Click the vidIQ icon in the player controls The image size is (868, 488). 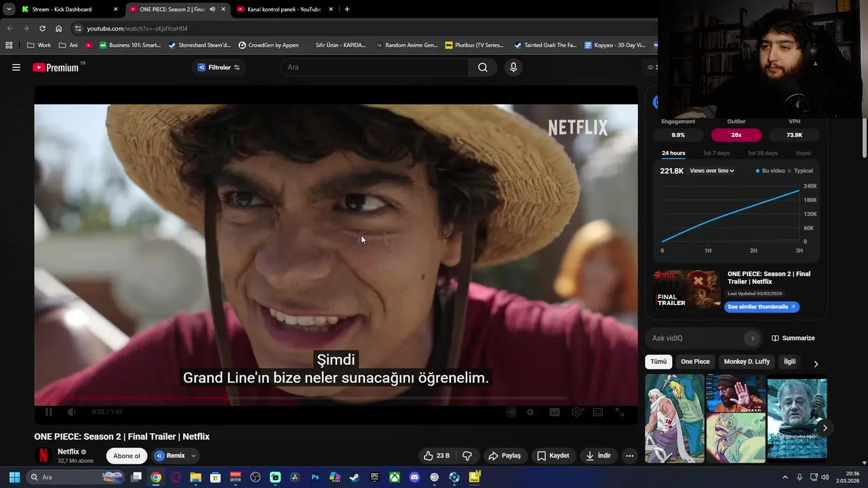coord(511,412)
